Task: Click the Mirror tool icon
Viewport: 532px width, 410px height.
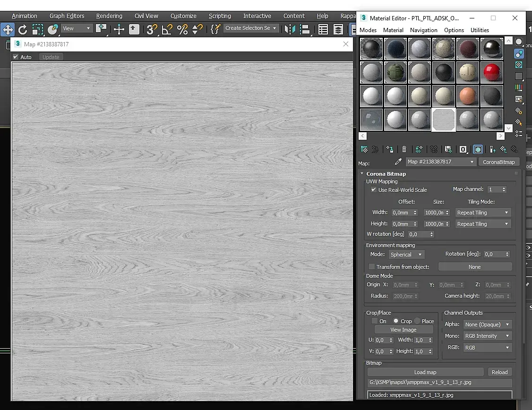Action: click(x=290, y=29)
